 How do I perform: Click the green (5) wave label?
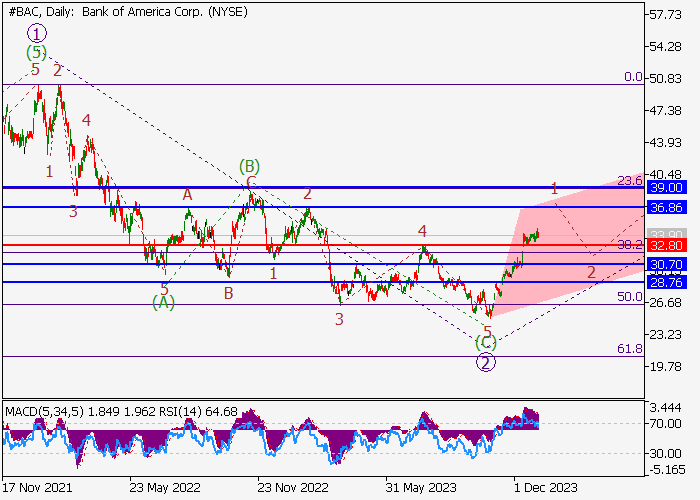coord(36,53)
